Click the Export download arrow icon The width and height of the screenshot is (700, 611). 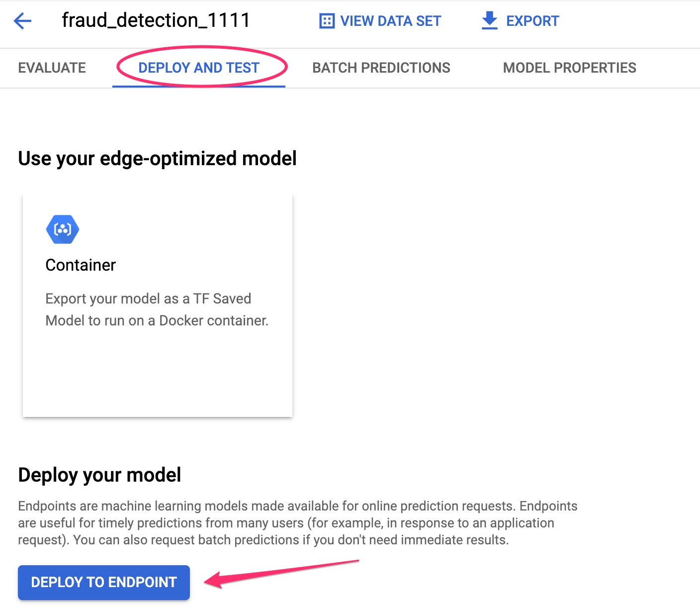490,21
